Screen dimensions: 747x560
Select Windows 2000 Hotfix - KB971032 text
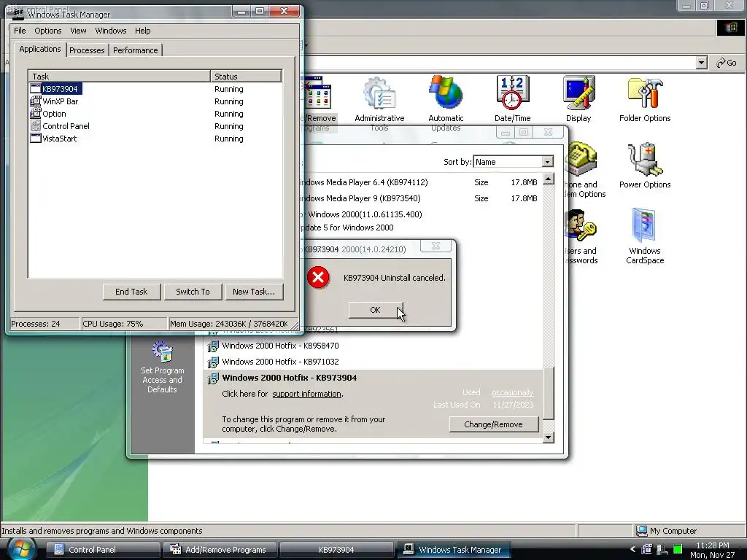[280, 362]
